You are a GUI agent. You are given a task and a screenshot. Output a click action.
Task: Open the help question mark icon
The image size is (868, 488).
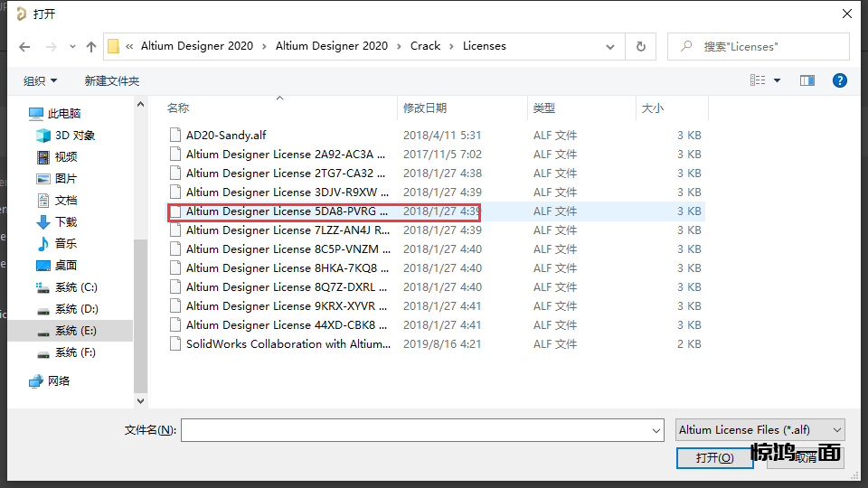click(839, 80)
